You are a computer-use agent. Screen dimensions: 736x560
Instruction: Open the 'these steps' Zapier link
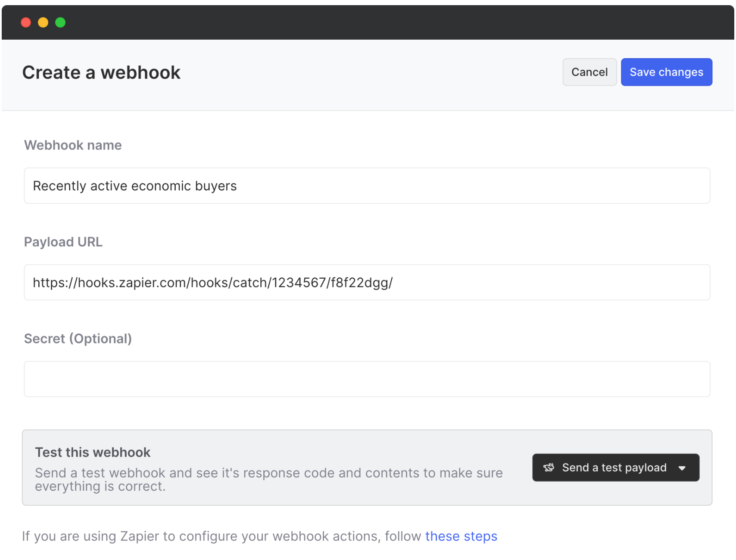pos(461,536)
